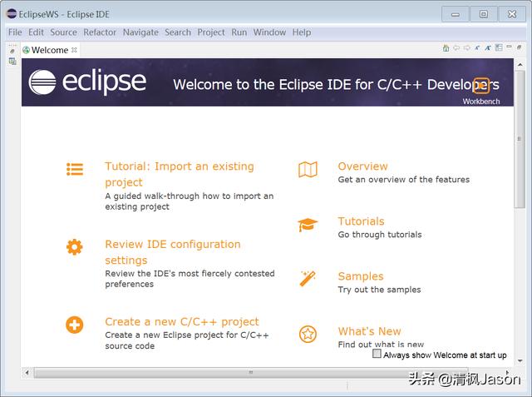
Task: Reduce font size using smaller A icon
Action: click(477, 48)
